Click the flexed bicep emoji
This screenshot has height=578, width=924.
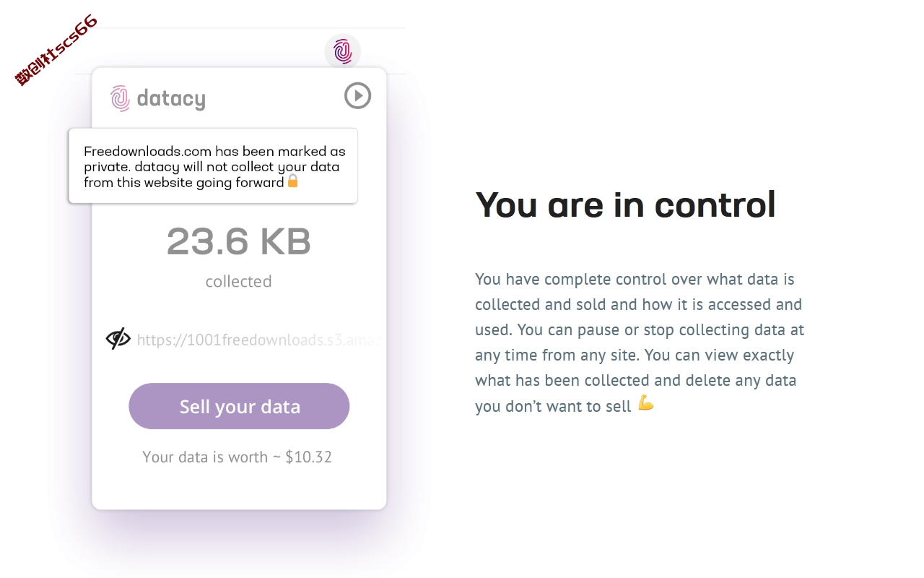[646, 404]
